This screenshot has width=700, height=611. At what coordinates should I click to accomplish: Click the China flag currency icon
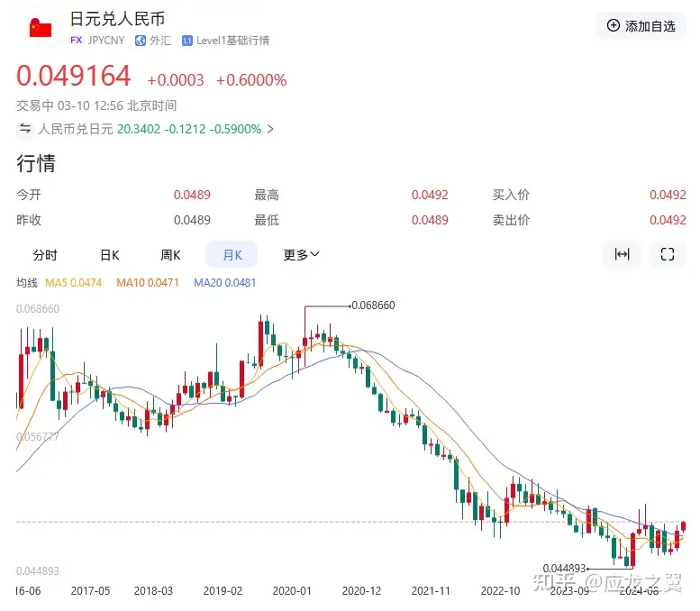[41, 28]
